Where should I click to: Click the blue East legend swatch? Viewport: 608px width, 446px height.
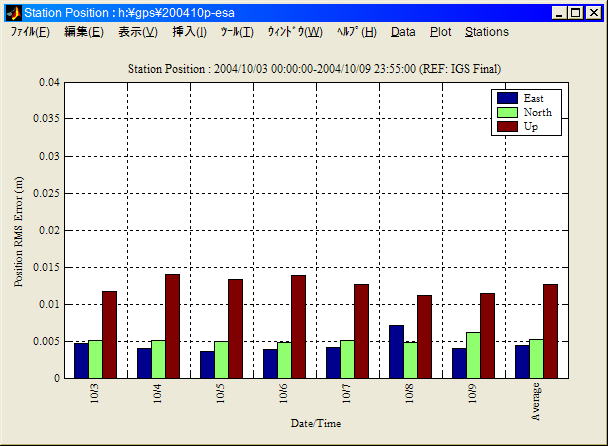pyautogui.click(x=507, y=98)
